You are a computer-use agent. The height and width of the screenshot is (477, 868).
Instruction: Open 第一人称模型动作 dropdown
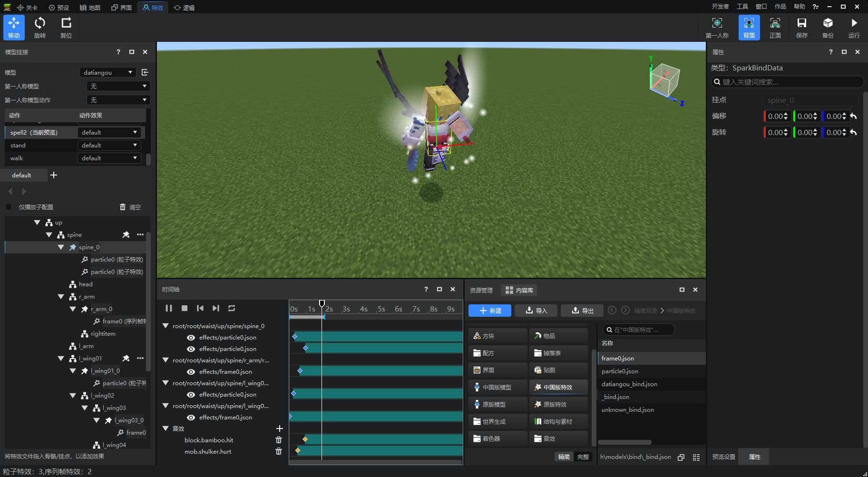coord(118,100)
